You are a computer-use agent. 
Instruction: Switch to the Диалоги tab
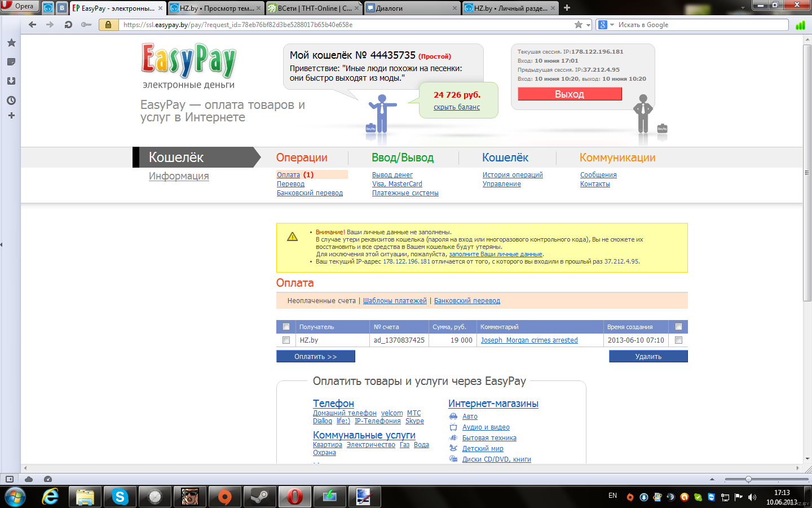[x=412, y=8]
